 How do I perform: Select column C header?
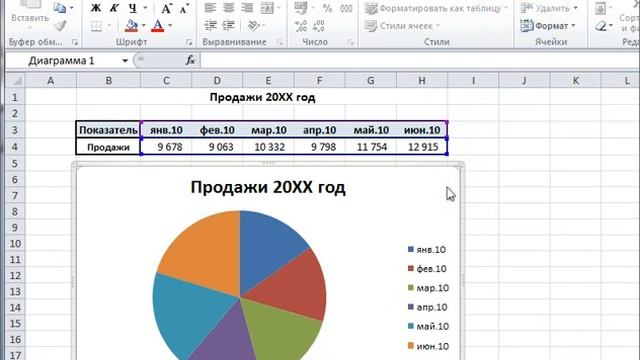click(166, 81)
